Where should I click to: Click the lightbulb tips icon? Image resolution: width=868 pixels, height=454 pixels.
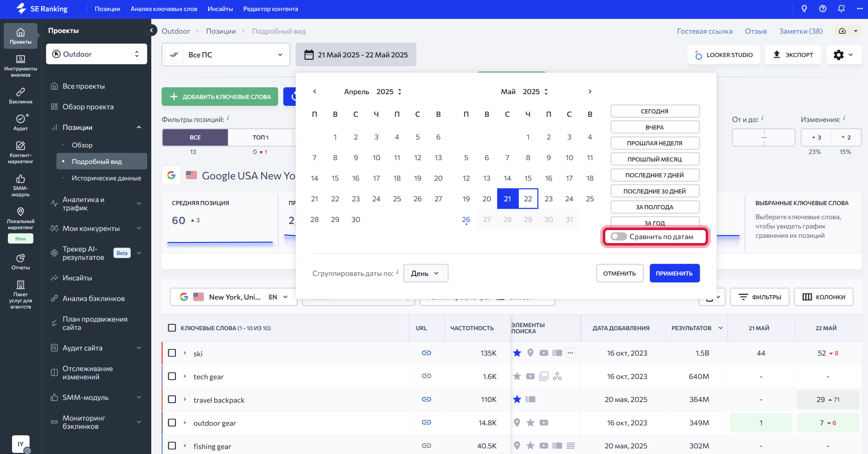(804, 9)
